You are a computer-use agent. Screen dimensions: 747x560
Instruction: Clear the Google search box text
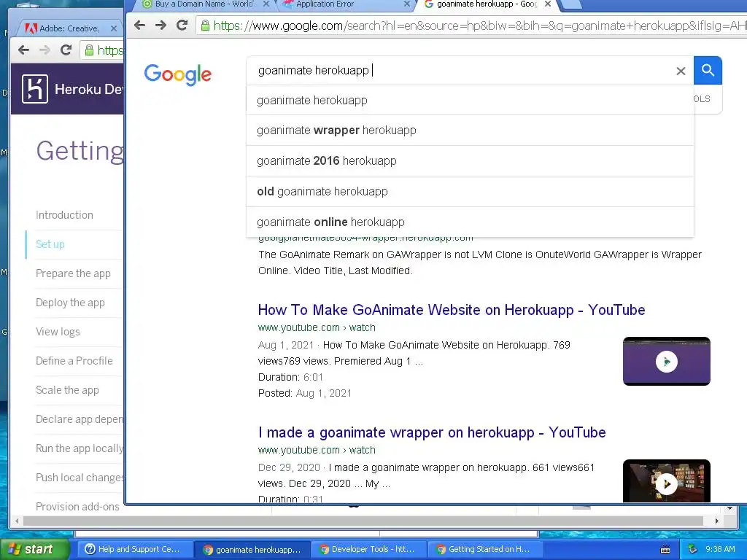[x=681, y=71]
